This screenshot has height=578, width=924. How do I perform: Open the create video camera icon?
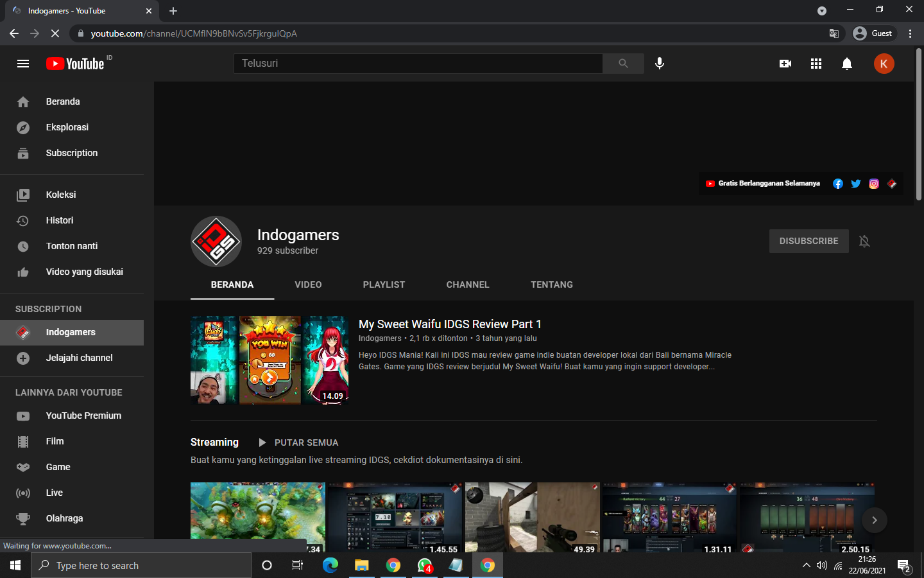785,64
